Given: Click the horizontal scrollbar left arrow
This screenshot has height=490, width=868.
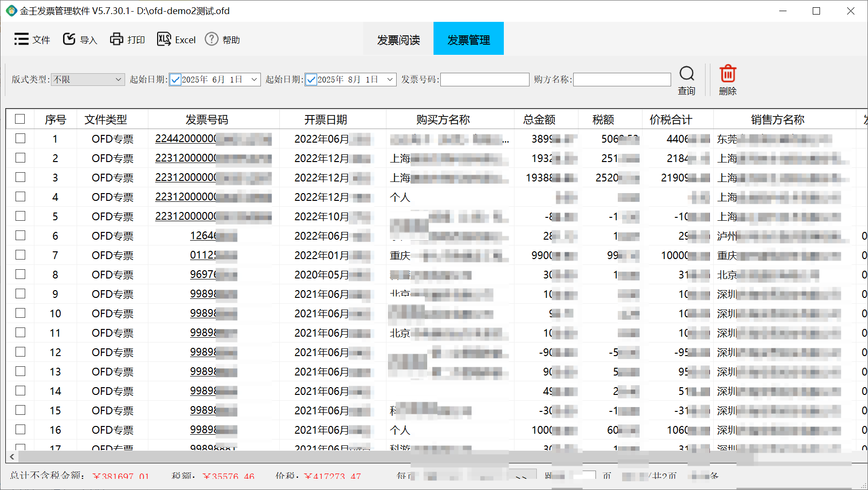Looking at the screenshot, I should [x=12, y=457].
